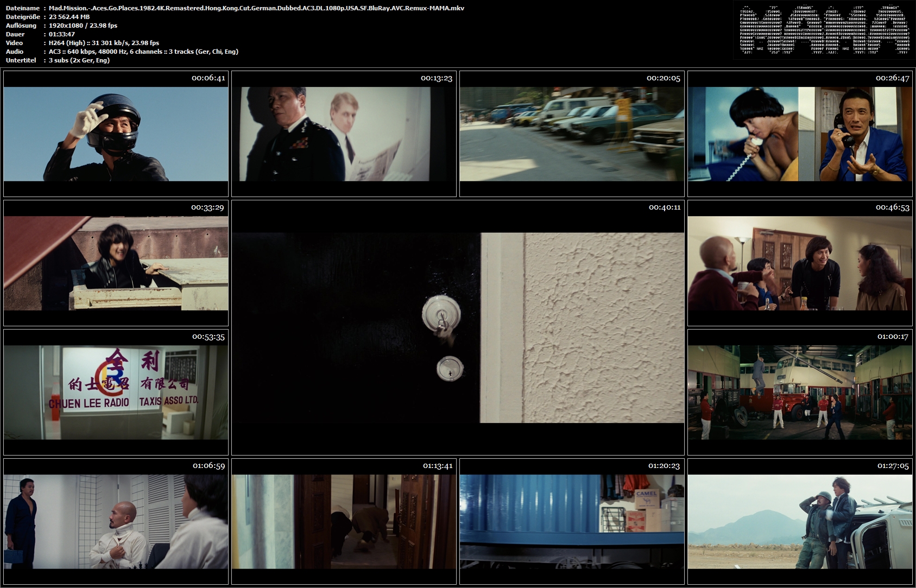Click the file name ending in Remux-MAMA.mkv
The image size is (916, 588).
click(x=256, y=8)
